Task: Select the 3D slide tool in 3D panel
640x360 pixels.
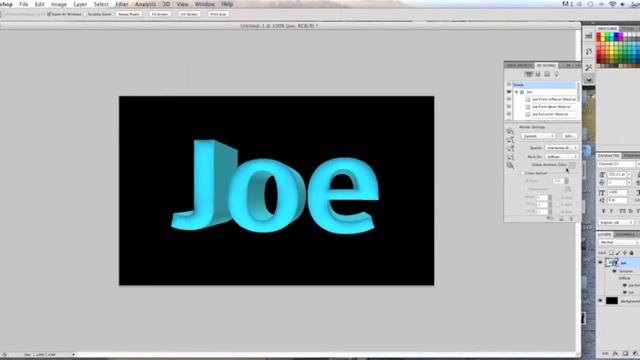Action: [510, 157]
